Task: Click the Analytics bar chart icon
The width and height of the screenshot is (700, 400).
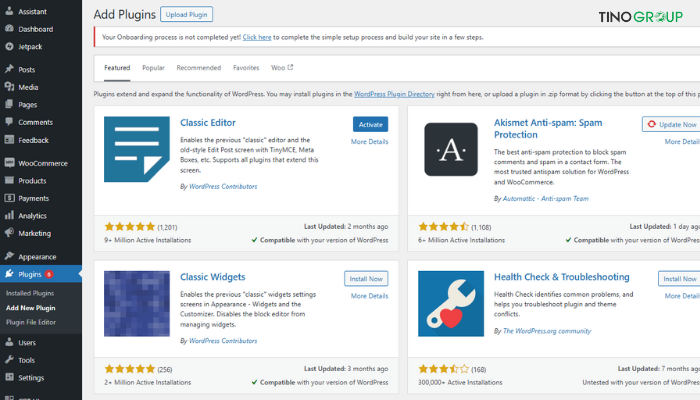Action: (9, 215)
